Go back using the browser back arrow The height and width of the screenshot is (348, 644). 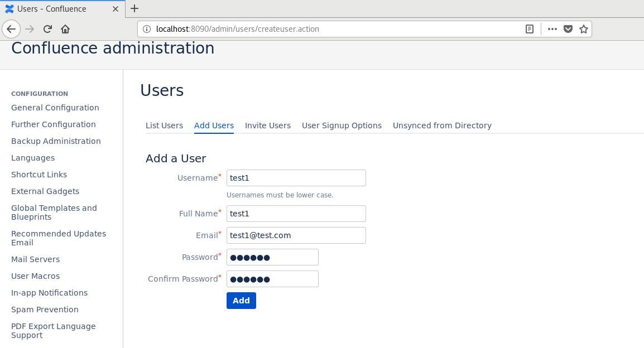(x=11, y=29)
